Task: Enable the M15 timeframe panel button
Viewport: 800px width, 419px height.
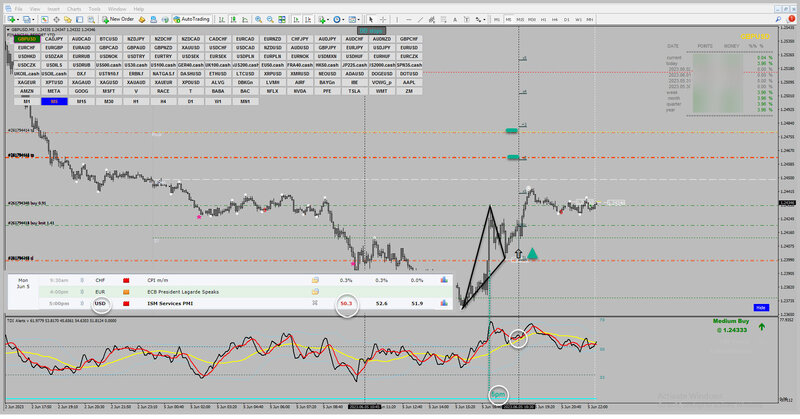Action: pyautogui.click(x=81, y=101)
